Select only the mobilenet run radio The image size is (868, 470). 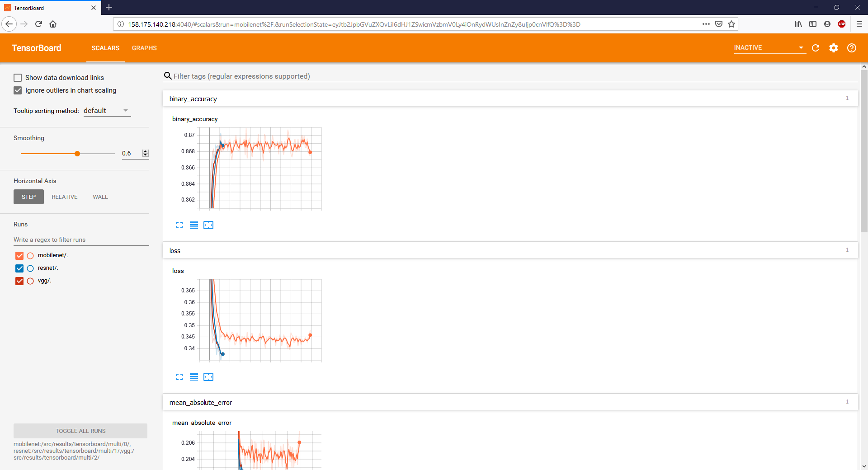coord(30,256)
